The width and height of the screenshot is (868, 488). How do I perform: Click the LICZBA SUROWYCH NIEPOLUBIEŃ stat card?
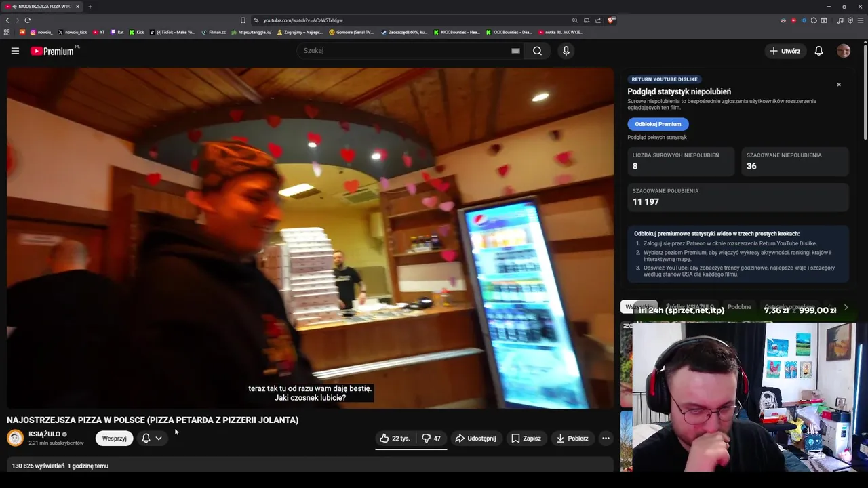tap(681, 161)
